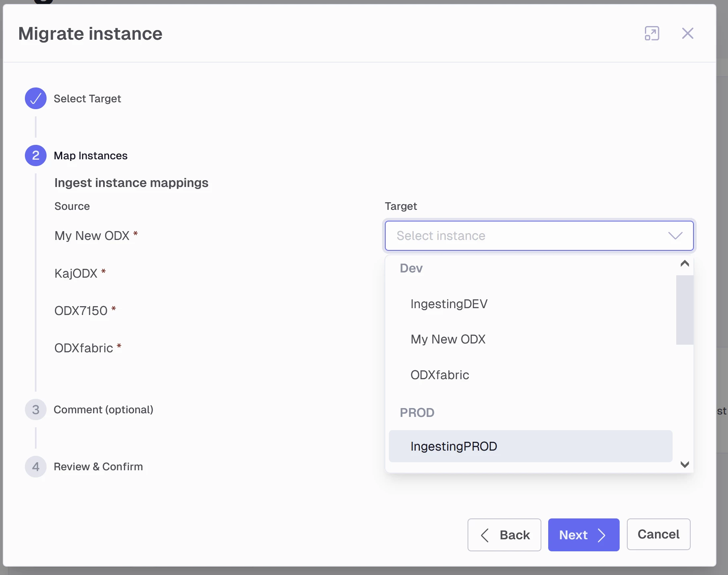Image resolution: width=728 pixels, height=575 pixels.
Task: Go back with the Back button
Action: click(x=504, y=535)
